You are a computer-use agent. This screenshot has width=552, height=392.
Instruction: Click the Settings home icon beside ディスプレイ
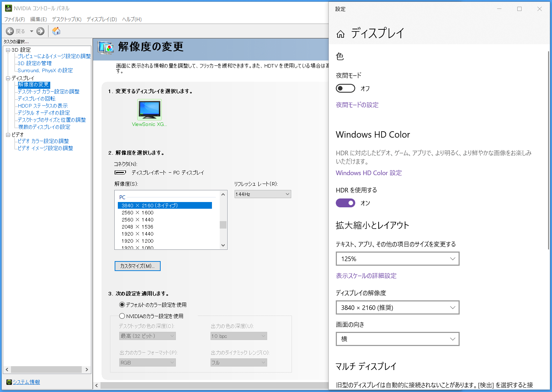[340, 34]
